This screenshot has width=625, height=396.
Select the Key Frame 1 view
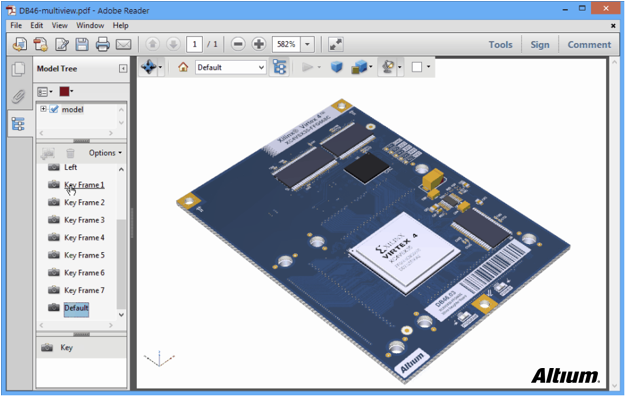pos(84,185)
